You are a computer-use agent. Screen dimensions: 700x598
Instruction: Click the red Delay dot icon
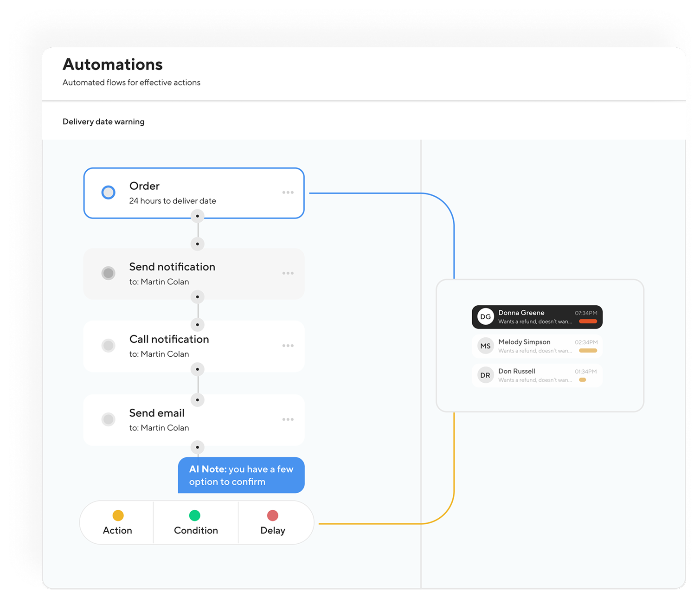(x=273, y=515)
